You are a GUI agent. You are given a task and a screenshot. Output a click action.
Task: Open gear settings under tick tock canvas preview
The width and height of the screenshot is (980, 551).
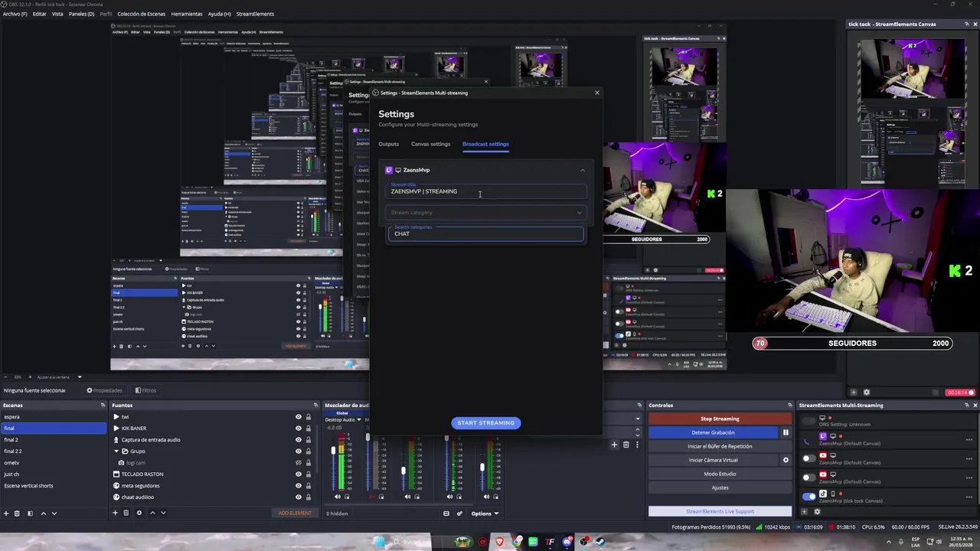pos(866,393)
